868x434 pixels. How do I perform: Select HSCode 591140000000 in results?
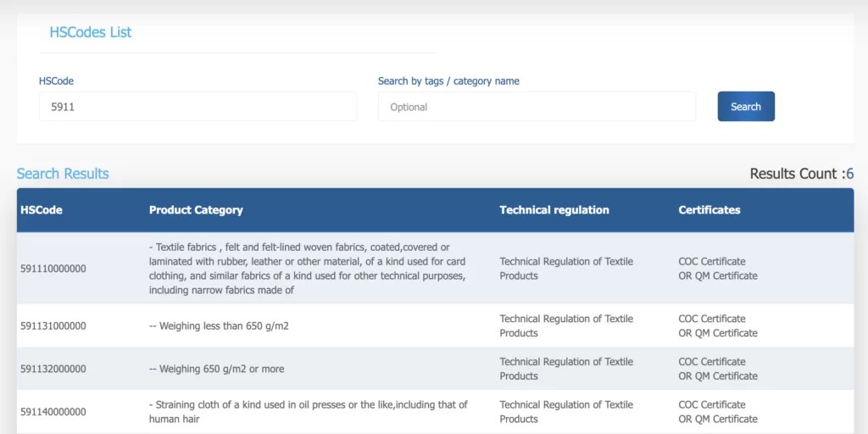click(x=53, y=412)
